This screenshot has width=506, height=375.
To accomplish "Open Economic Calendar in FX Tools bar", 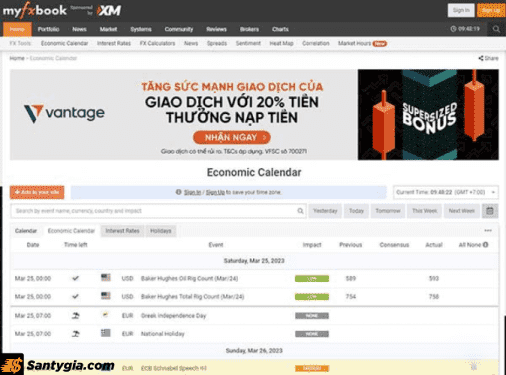I will [64, 43].
